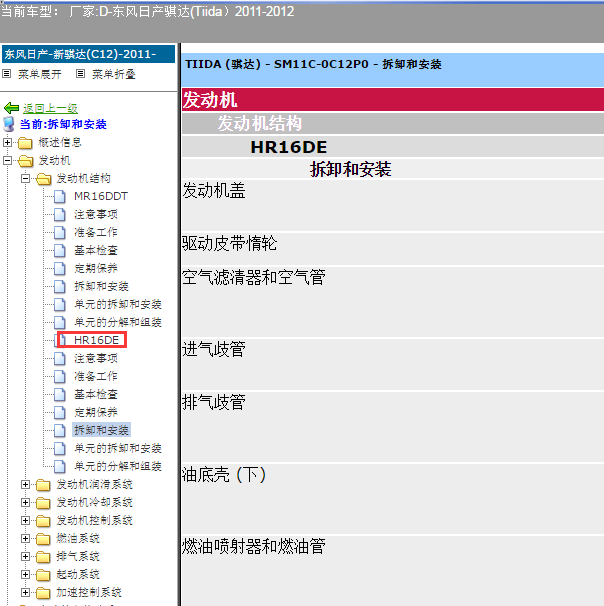Open the 燃油喷射器和燃油管 section link
The width and height of the screenshot is (604, 606).
coord(254,546)
